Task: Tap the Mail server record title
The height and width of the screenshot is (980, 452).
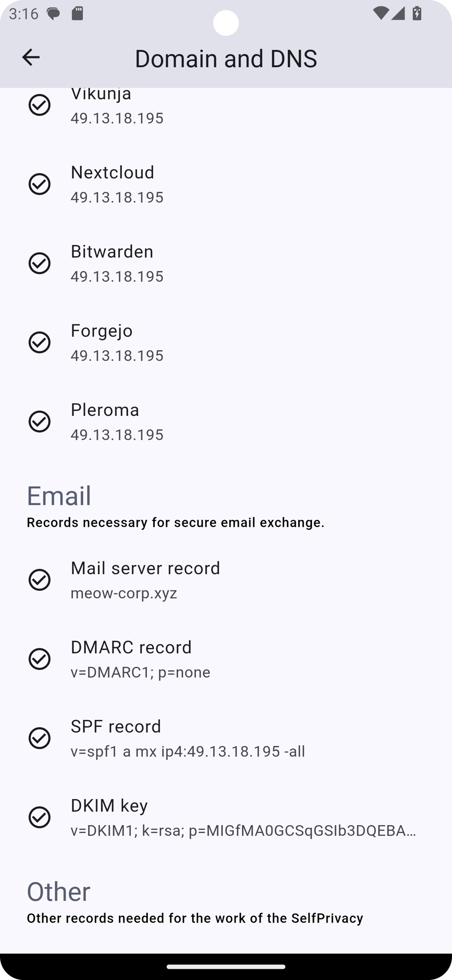Action: [x=145, y=568]
